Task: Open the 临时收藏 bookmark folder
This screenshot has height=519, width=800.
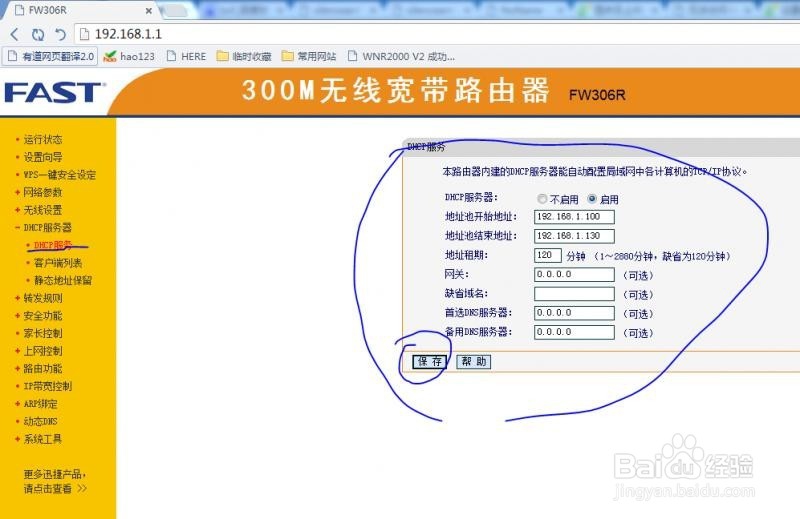Action: [244, 56]
